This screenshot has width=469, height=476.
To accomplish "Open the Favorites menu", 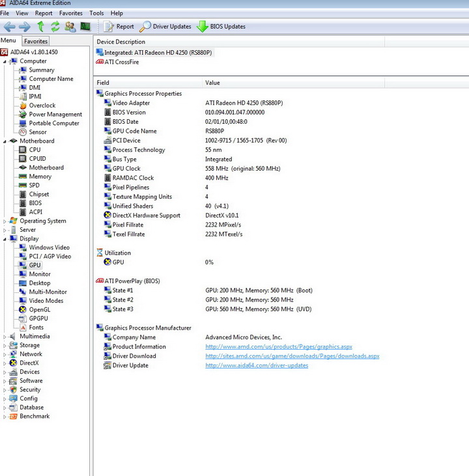I will coord(71,13).
